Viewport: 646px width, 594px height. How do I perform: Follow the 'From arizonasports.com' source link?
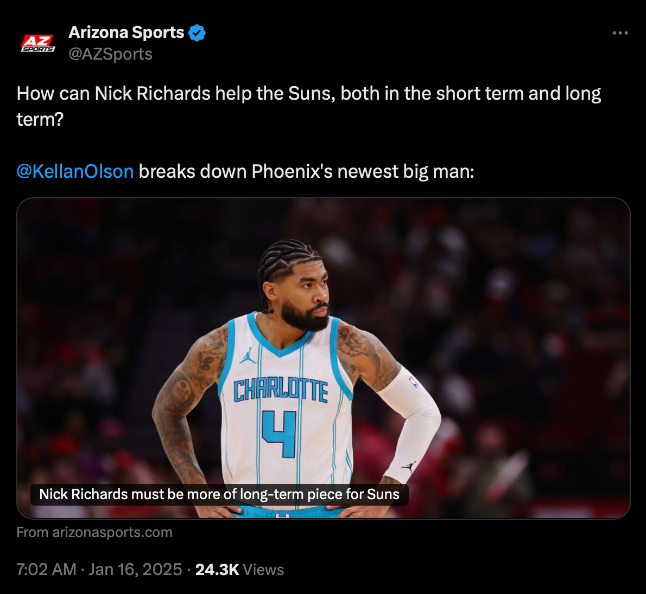(x=94, y=532)
